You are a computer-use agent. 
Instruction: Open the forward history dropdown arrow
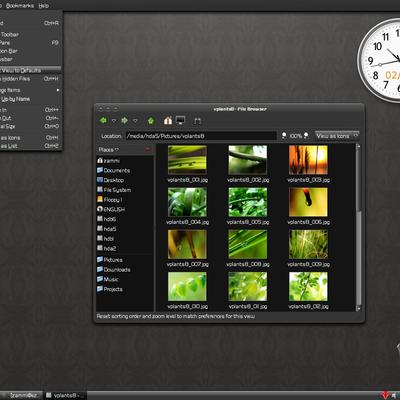coord(135,121)
